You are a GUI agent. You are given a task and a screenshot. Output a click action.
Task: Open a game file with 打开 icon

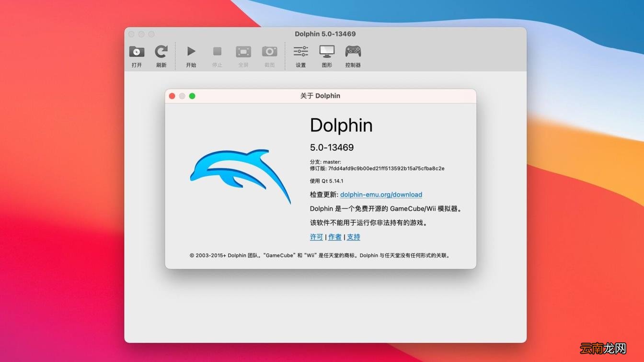pos(137,52)
